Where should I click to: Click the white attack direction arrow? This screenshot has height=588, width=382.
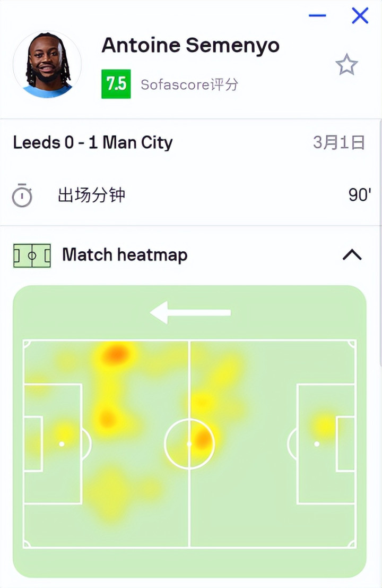[190, 312]
